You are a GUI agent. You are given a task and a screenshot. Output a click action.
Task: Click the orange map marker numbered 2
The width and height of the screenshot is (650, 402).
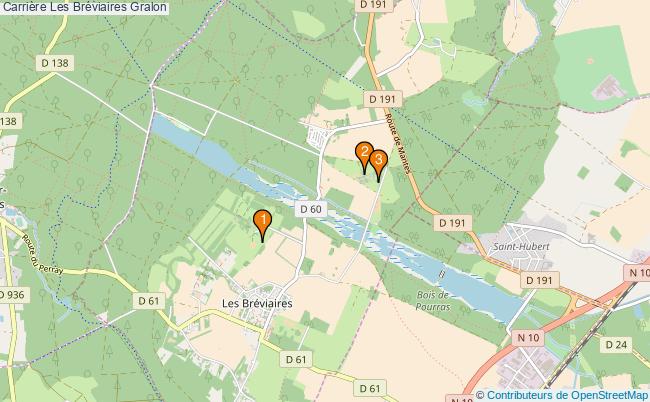(x=364, y=157)
